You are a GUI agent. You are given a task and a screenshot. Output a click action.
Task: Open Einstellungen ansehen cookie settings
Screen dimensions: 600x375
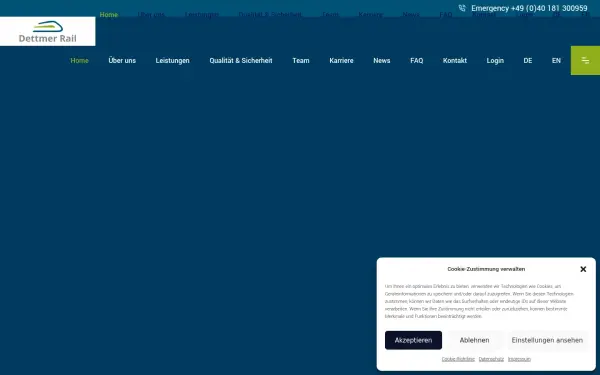click(547, 340)
